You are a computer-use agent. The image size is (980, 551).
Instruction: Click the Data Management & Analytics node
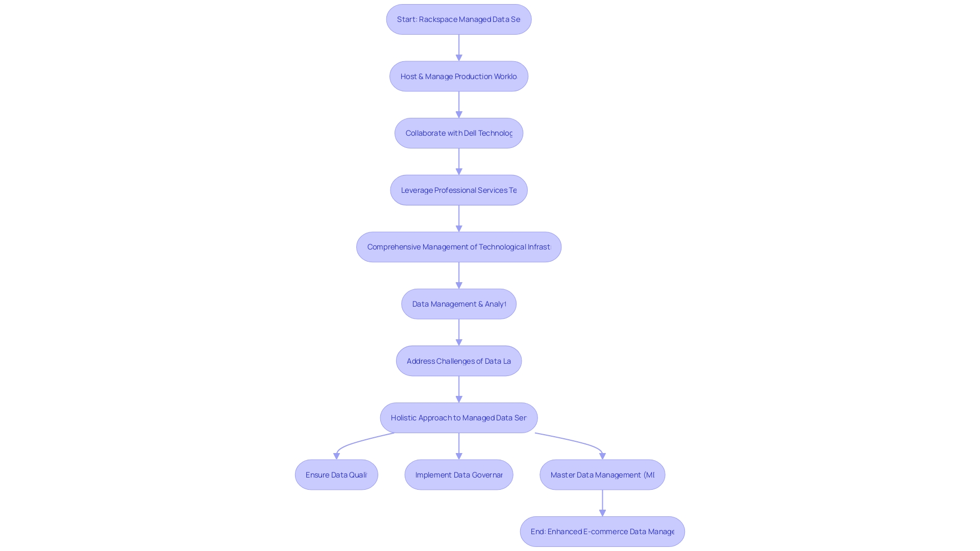pos(459,304)
